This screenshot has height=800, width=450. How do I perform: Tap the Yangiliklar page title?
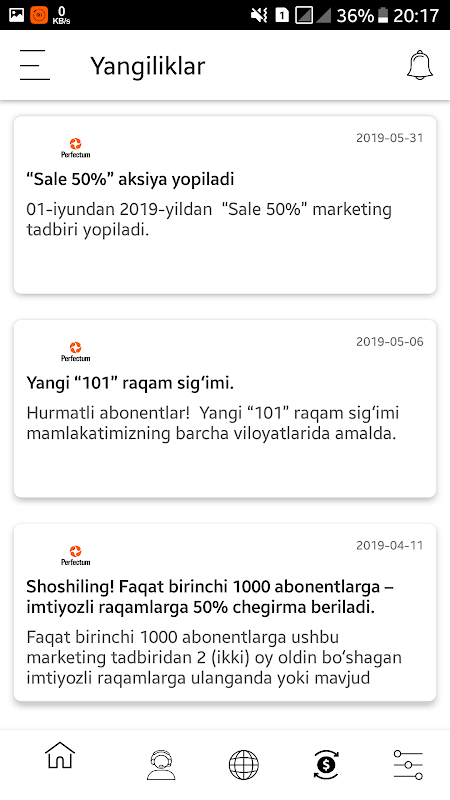click(x=148, y=66)
